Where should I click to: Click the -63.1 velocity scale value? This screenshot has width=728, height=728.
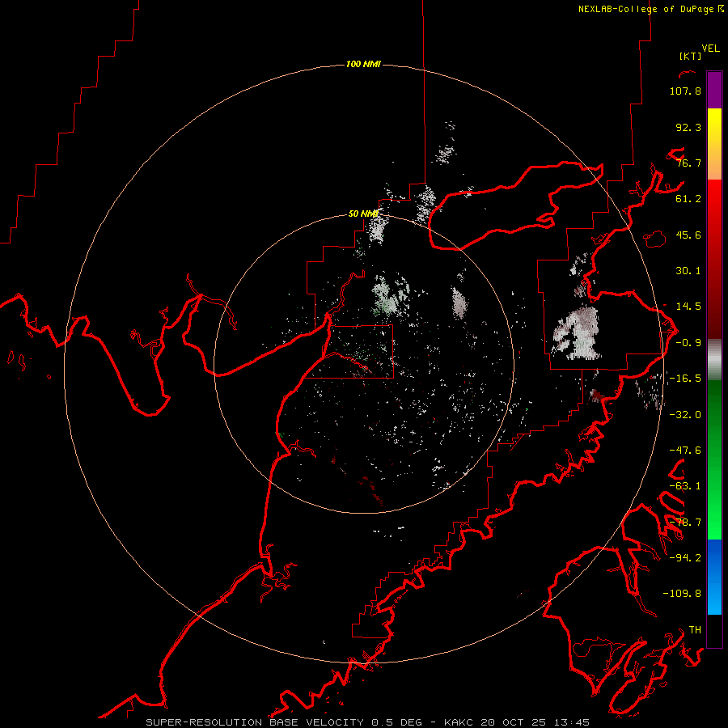click(x=685, y=486)
